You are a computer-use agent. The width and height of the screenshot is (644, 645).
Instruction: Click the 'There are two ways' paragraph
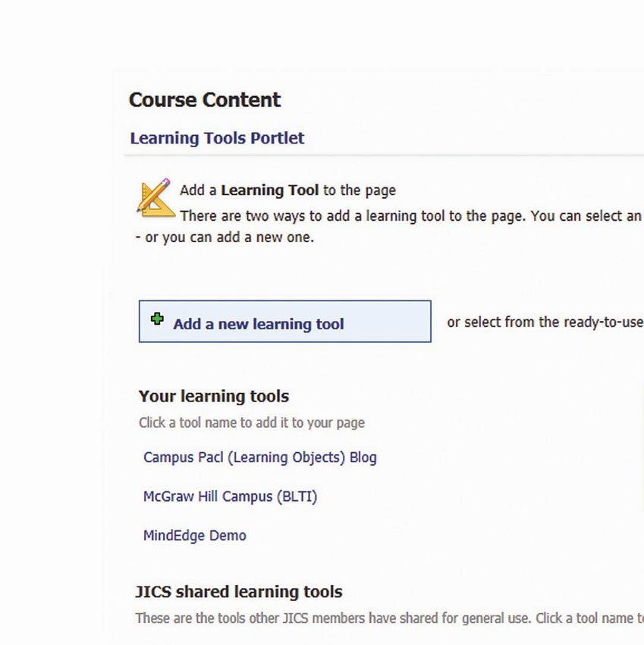click(411, 216)
